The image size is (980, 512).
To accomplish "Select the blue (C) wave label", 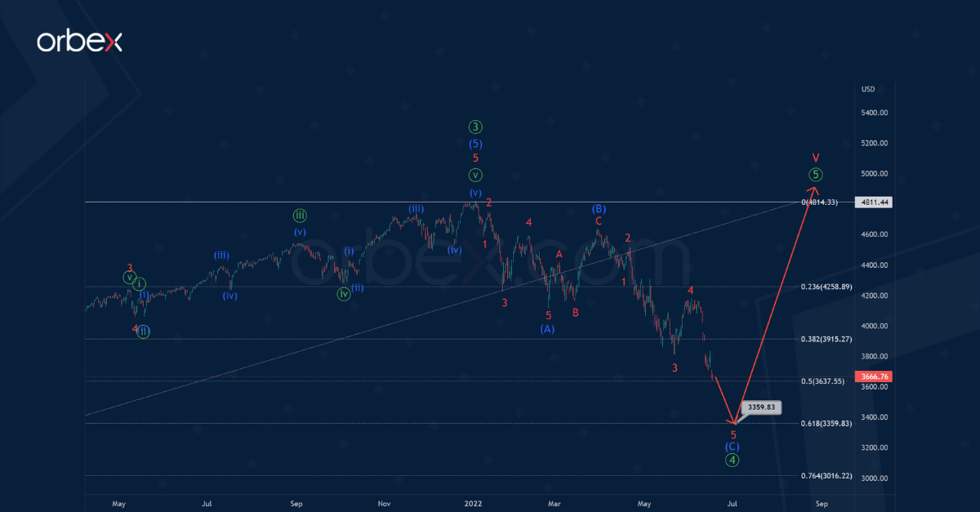I will 733,447.
